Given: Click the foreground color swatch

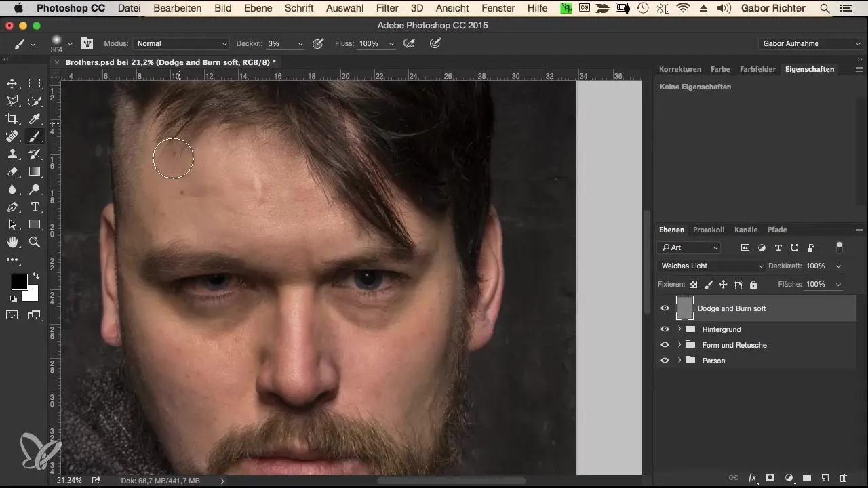Looking at the screenshot, I should [x=18, y=281].
